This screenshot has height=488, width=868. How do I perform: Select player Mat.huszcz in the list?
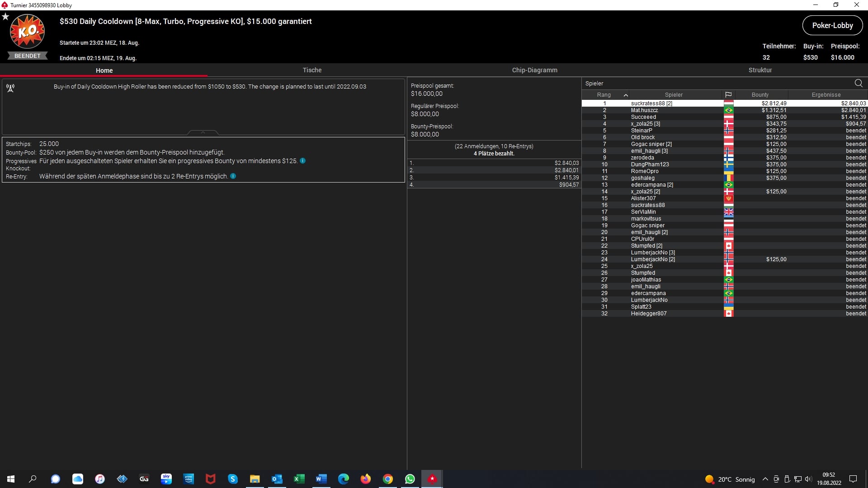point(644,110)
